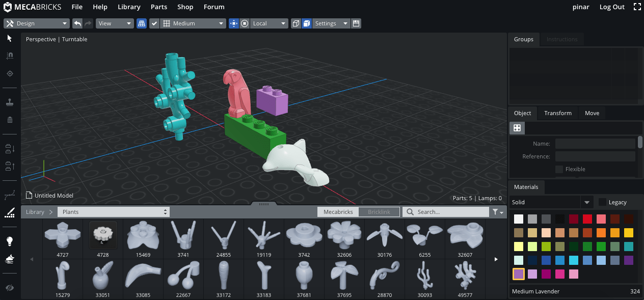Click the Log Out link

pos(611,7)
